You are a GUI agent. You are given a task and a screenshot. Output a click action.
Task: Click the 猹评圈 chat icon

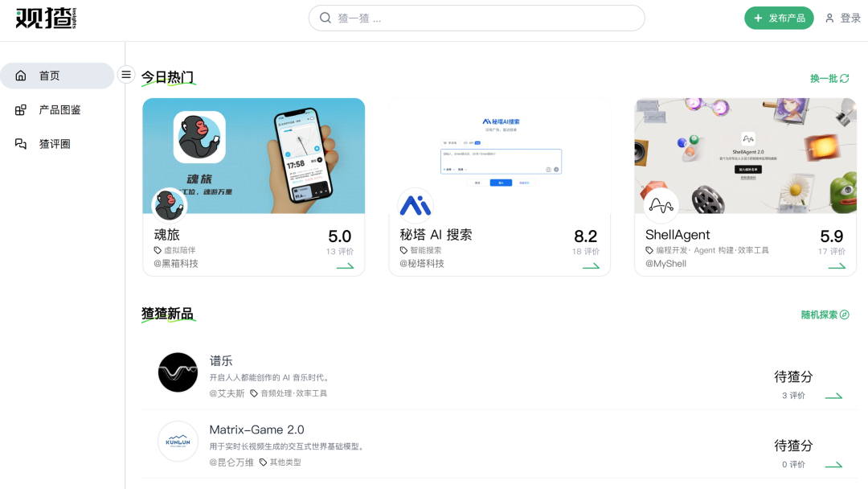tap(20, 144)
